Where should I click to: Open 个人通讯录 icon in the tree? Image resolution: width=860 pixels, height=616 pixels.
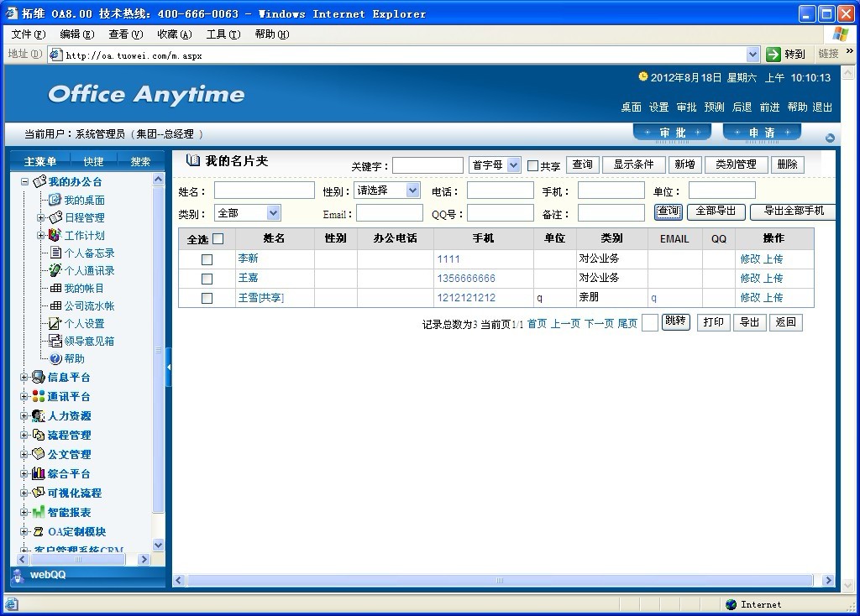(55, 270)
